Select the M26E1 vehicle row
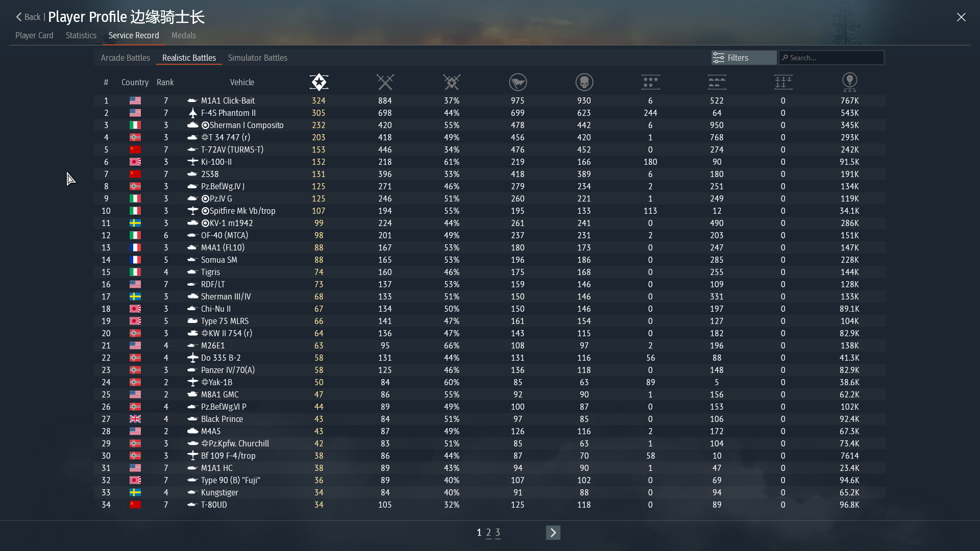 [x=490, y=345]
